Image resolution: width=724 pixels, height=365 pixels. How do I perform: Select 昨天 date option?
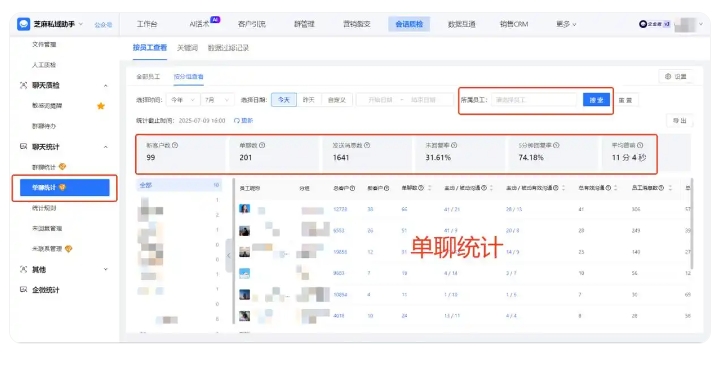pyautogui.click(x=308, y=100)
